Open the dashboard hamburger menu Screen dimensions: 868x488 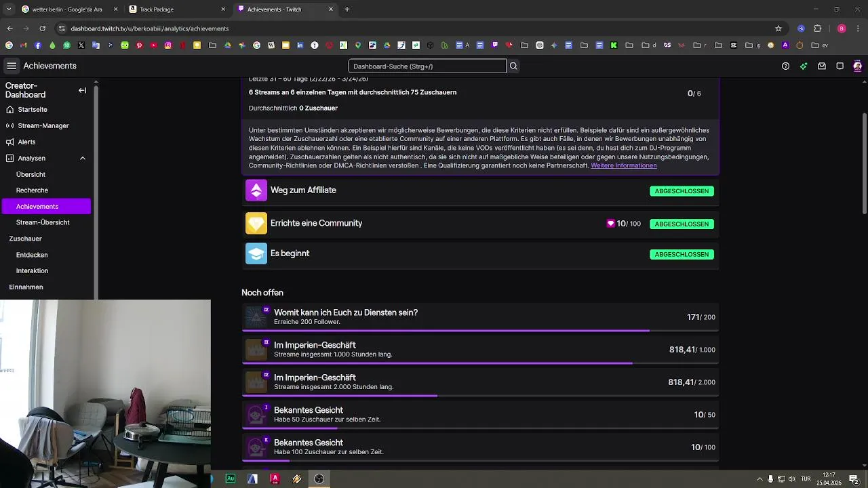point(12,66)
